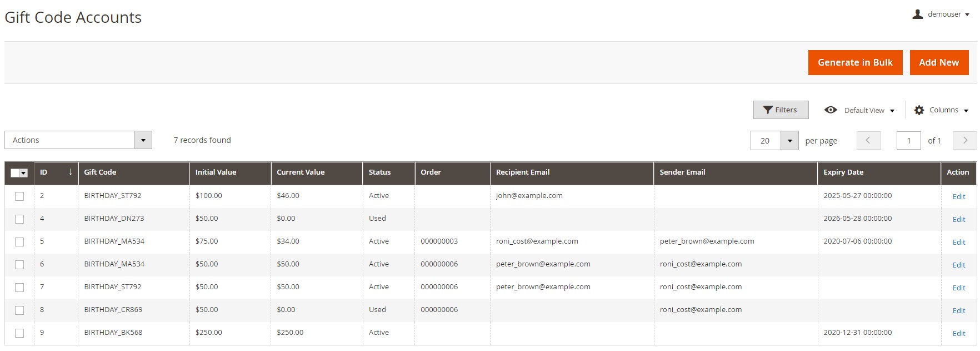The height and width of the screenshot is (351, 980).
Task: Click the Action column header
Action: click(x=958, y=172)
